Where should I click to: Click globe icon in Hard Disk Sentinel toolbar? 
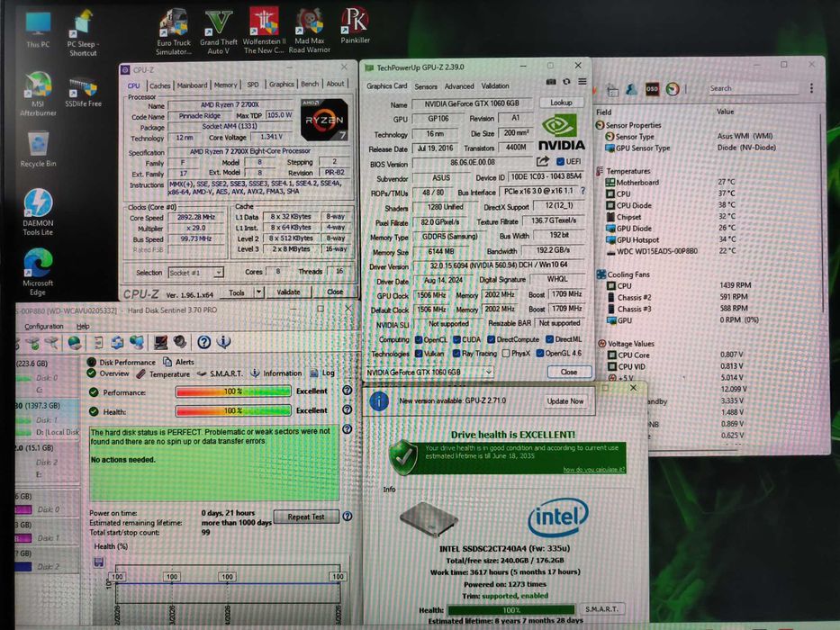75,342
